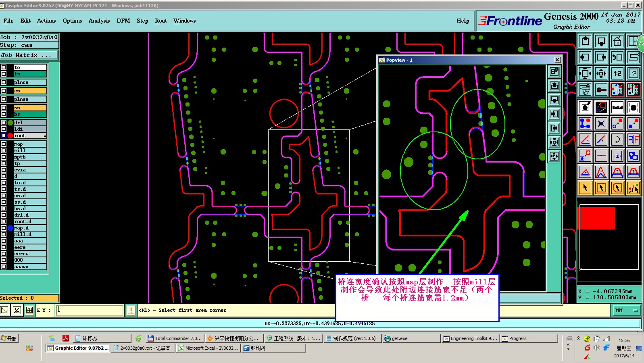Image resolution: width=644 pixels, height=363 pixels.
Task: Click the rectangle area select arrow tool
Action: [x=601, y=188]
